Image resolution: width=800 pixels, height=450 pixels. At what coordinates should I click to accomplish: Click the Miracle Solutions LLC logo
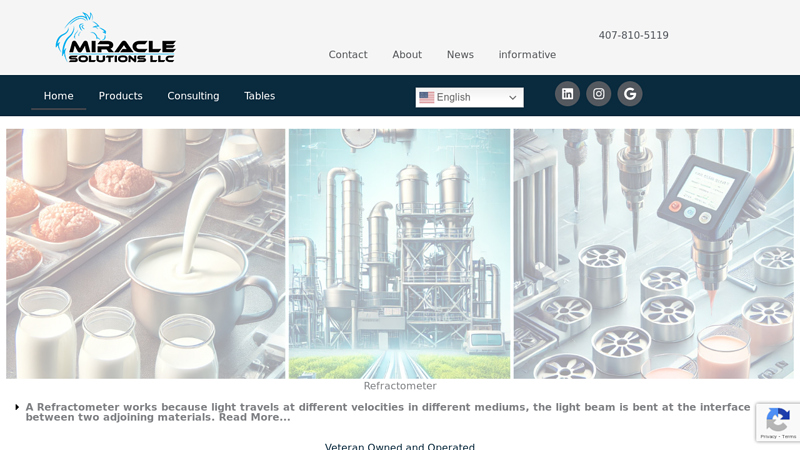pos(115,38)
